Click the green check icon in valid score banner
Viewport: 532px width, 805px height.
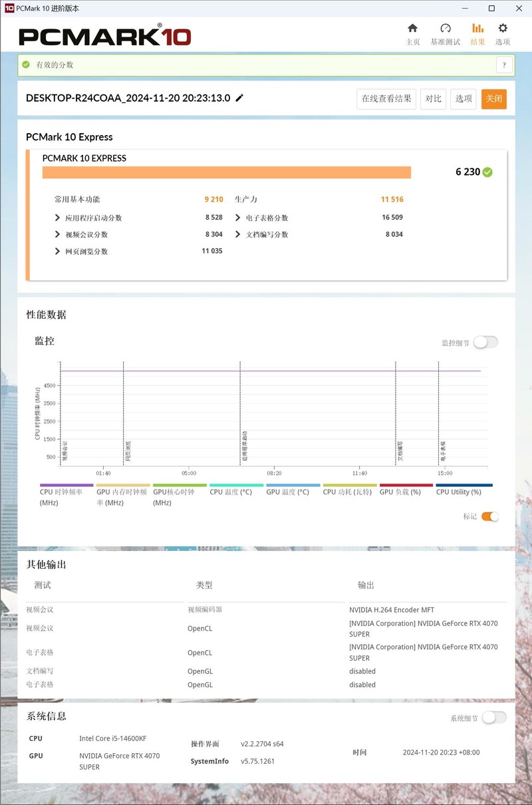coord(26,65)
